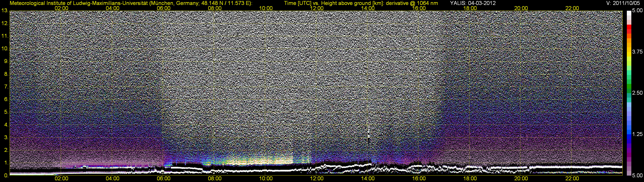Click the 1.25 colorbar scale value
This screenshot has height=182, width=644.
click(637, 134)
